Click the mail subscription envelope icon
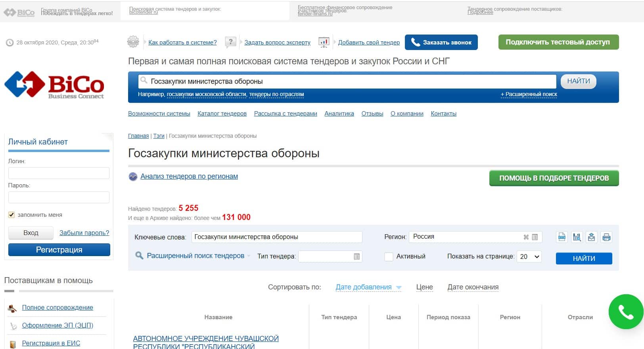This screenshot has height=349, width=644. click(591, 237)
